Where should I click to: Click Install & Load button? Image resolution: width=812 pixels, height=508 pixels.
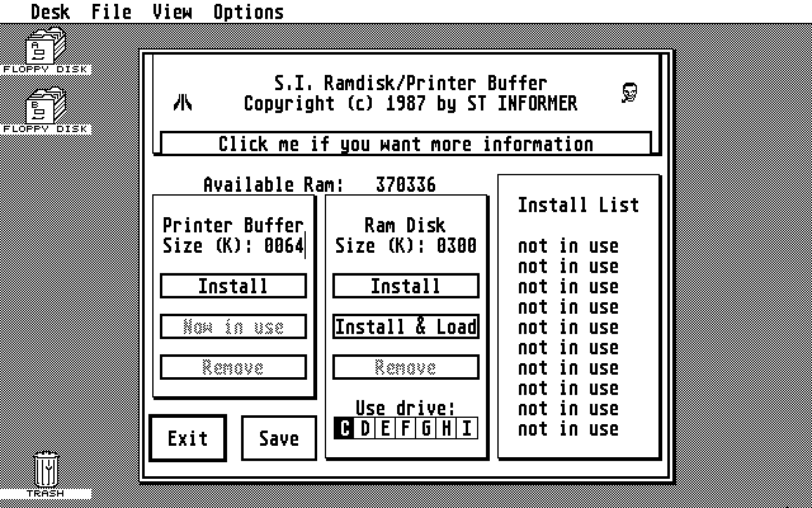click(406, 326)
